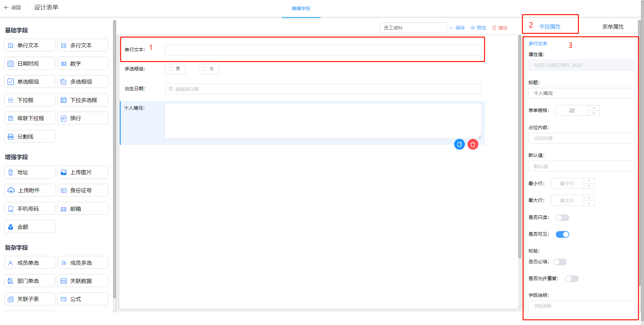This screenshot has height=325, width=644.
Task: Enable the 是否只读 read-only switch
Action: pos(562,218)
